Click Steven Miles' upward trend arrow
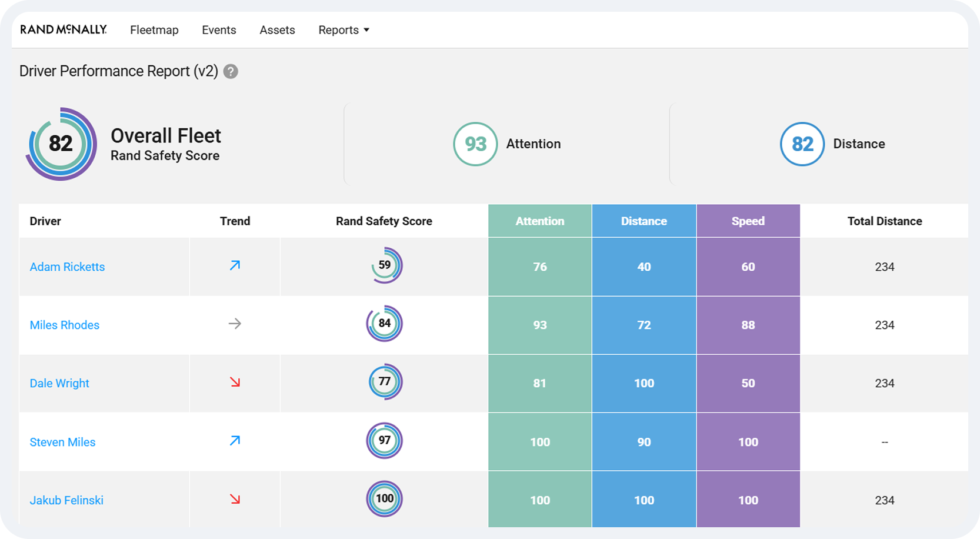 [x=235, y=441]
